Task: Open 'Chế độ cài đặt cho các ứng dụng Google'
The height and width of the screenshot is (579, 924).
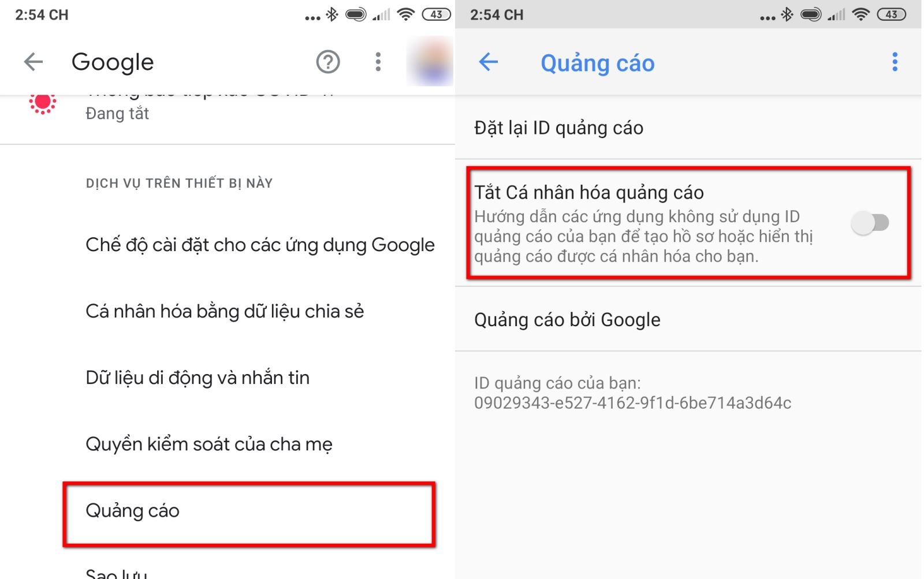Action: pos(260,245)
